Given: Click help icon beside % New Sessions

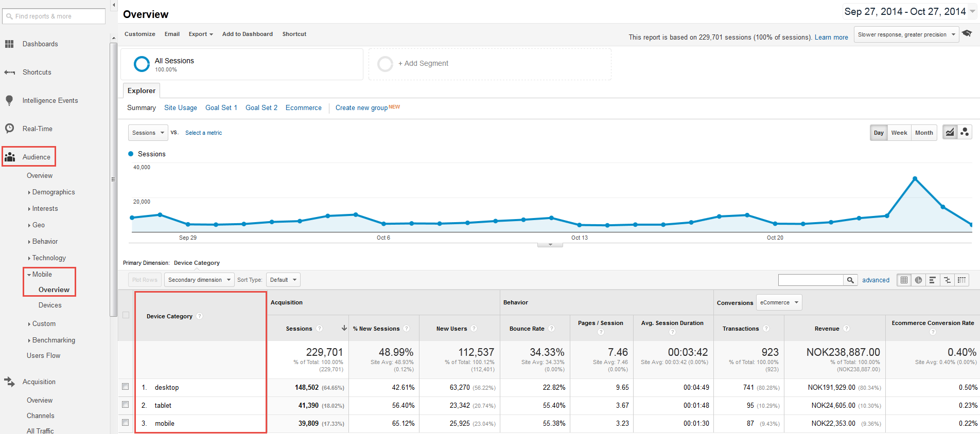Looking at the screenshot, I should tap(406, 329).
